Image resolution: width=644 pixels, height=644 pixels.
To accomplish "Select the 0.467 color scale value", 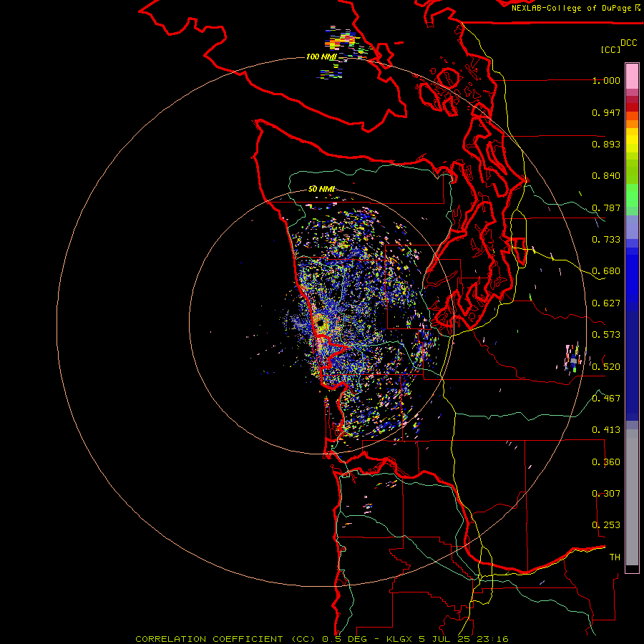I will pyautogui.click(x=606, y=399).
